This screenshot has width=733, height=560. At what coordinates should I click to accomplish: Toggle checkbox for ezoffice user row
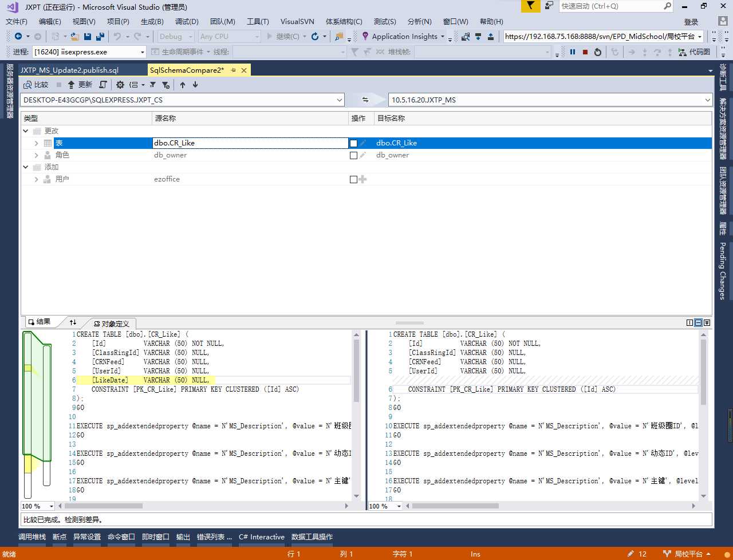coord(353,179)
